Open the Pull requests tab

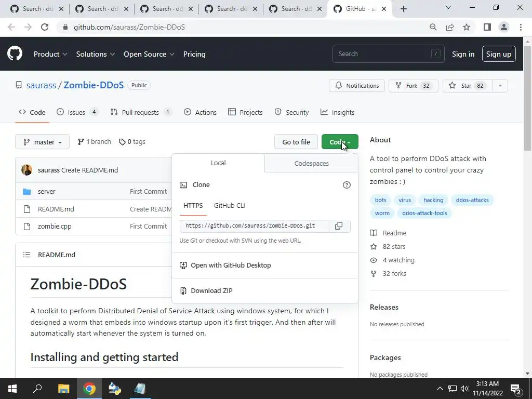(141, 112)
